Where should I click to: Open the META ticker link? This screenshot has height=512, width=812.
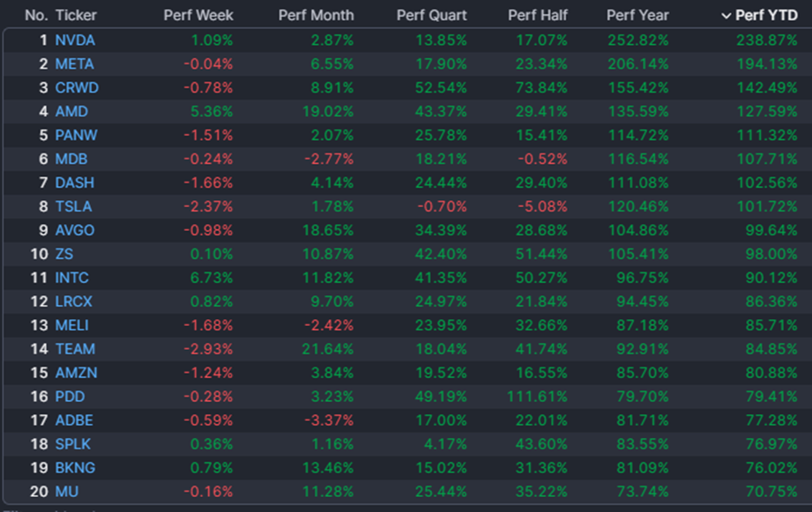point(75,64)
